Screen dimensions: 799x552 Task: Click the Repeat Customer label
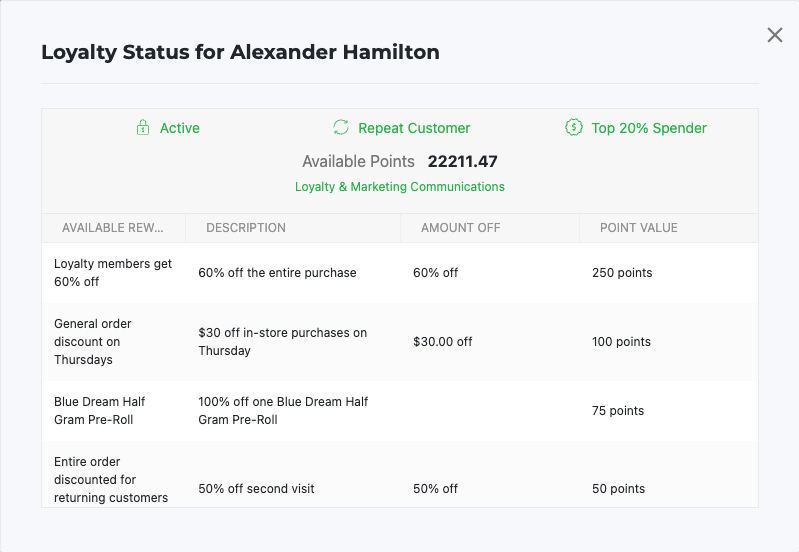point(414,128)
